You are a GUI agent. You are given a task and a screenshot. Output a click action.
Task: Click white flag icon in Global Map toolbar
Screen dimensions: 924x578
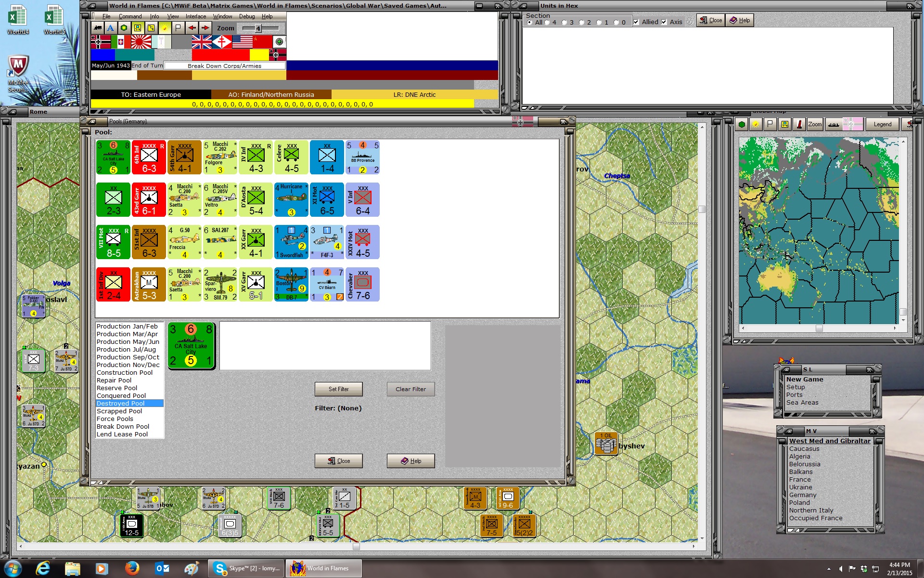pos(770,124)
